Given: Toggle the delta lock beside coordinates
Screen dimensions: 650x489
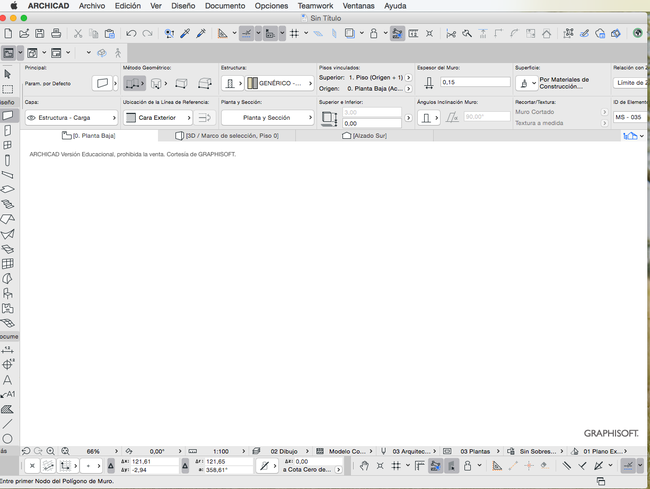Looking at the screenshot, I should click(x=111, y=466).
